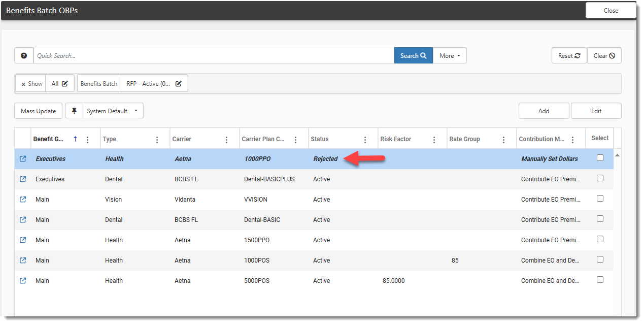This screenshot has width=644, height=324.
Task: Click the Clear button
Action: [604, 56]
